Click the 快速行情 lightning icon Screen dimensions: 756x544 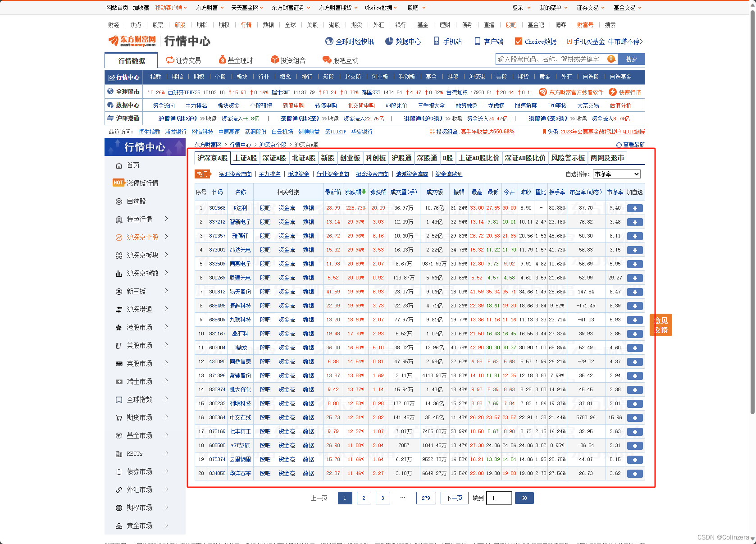point(613,92)
